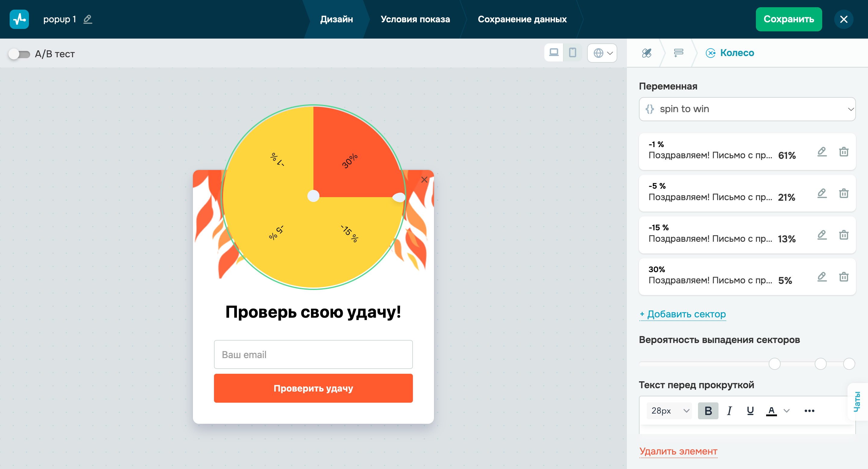
Task: Edit the 30% sector text
Action: 822,277
